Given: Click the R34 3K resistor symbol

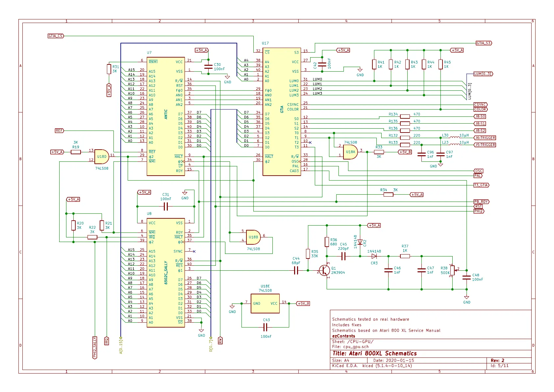Looking at the screenshot, I should (389, 195).
